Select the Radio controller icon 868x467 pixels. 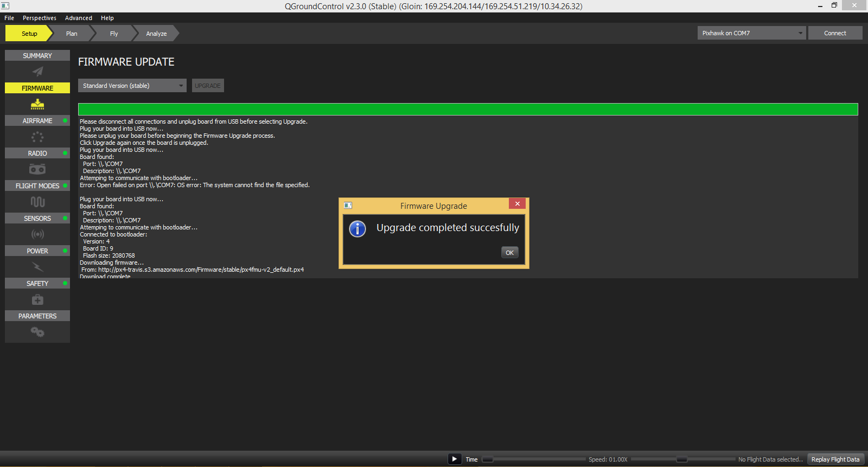37,169
